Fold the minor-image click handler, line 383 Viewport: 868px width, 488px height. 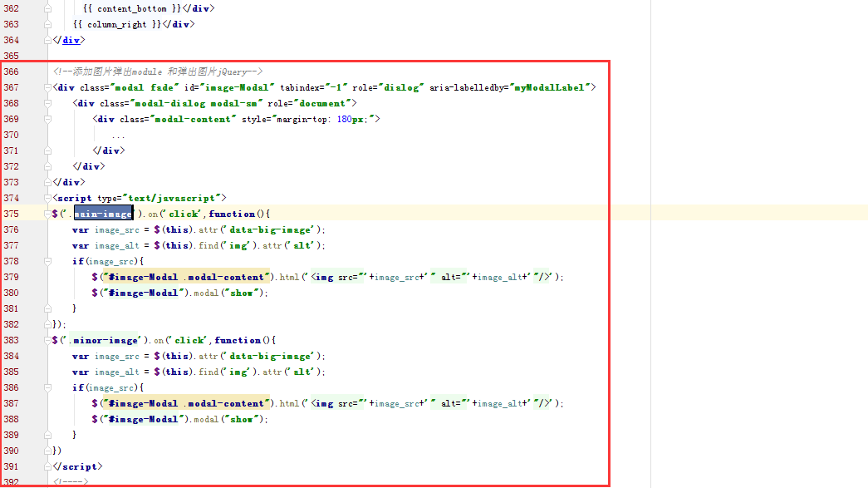(47, 340)
